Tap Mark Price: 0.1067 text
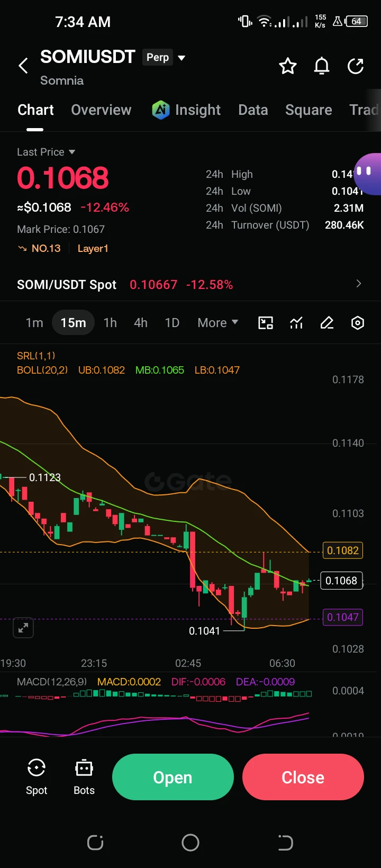Screen dimensions: 381x868 click(61, 229)
